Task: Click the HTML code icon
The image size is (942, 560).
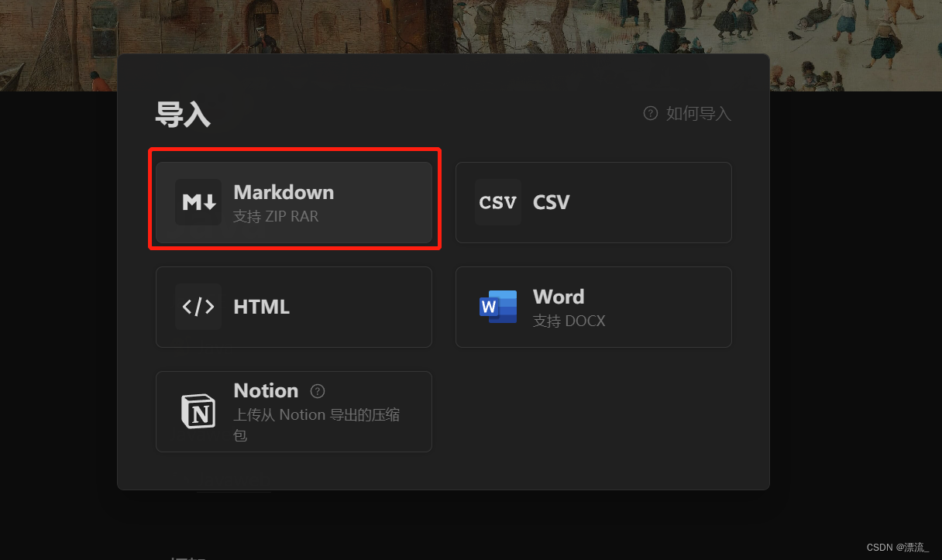Action: (198, 307)
